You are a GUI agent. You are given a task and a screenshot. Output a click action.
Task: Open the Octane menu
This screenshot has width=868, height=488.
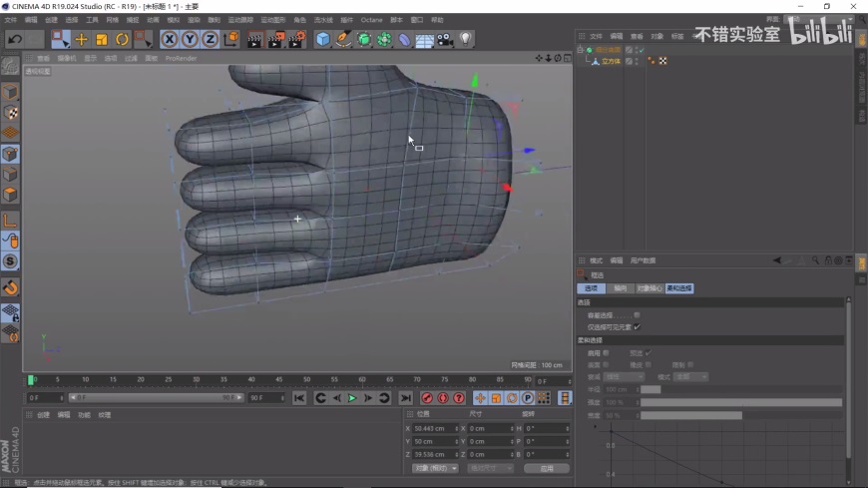click(371, 20)
